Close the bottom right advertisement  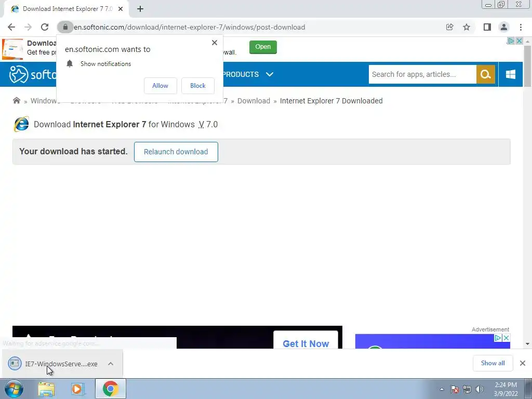506,338
